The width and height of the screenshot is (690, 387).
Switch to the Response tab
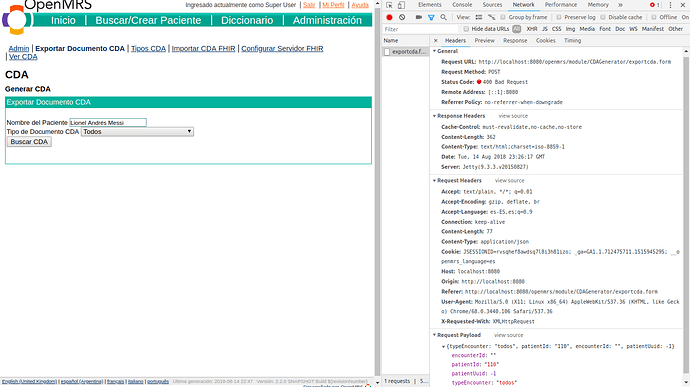coord(515,41)
